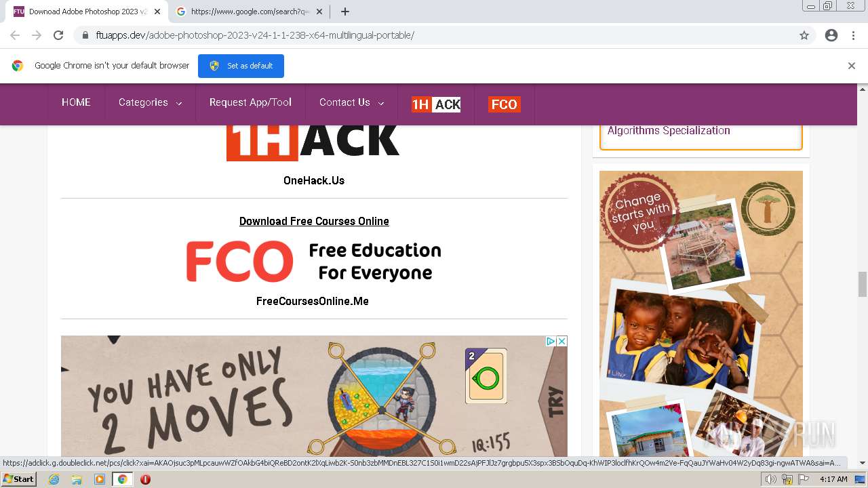Open Windows Explorer folder icon in taskbar
The width and height of the screenshot is (868, 488).
pos(77,479)
